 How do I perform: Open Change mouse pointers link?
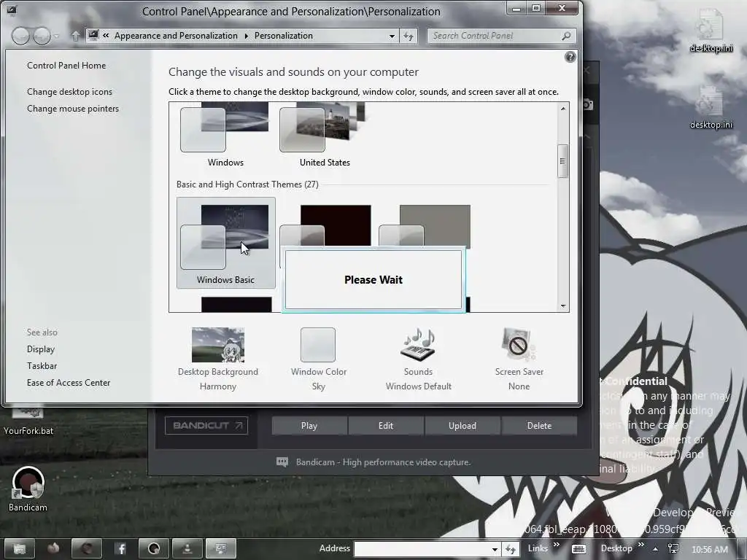click(x=73, y=109)
